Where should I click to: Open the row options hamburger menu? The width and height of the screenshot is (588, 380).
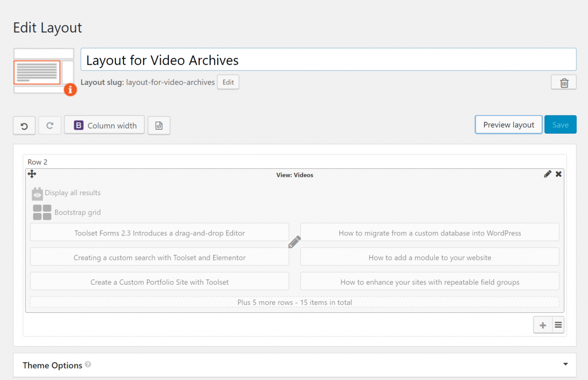(x=558, y=325)
